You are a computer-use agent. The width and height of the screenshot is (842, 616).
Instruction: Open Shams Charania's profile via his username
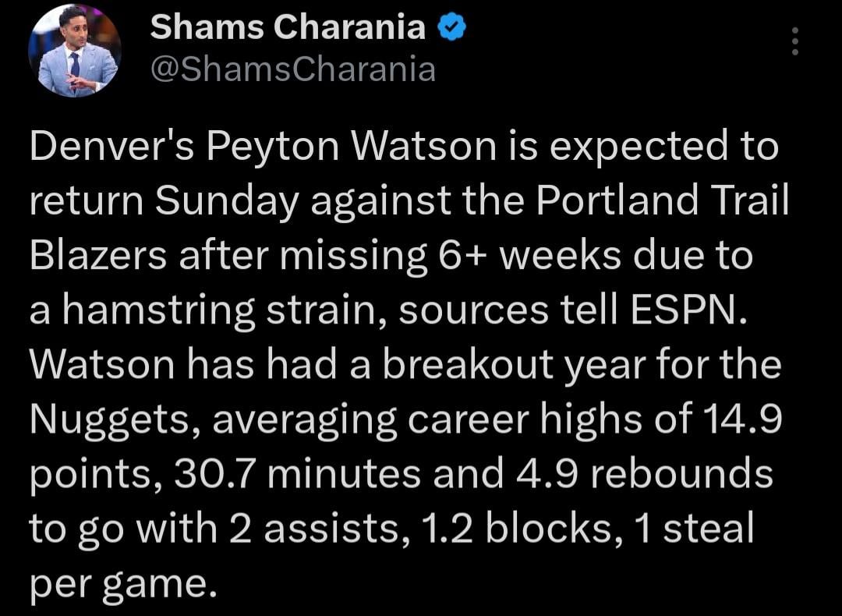click(292, 70)
